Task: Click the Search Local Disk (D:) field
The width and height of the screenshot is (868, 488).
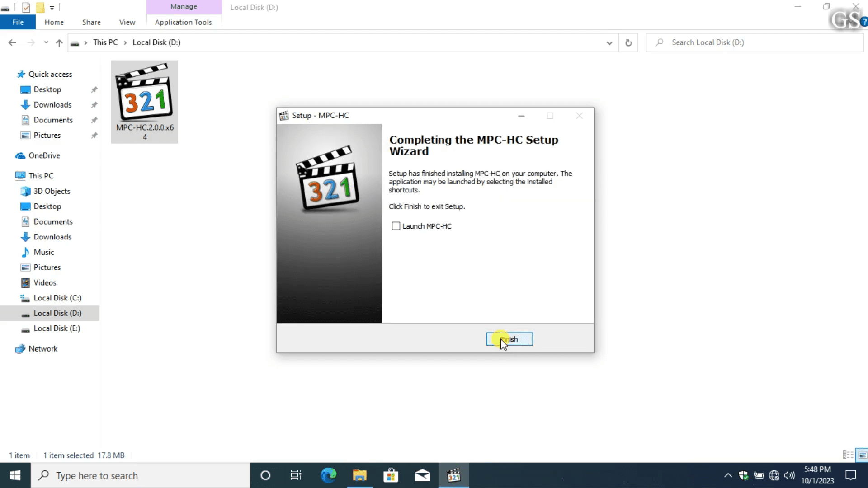Action: coord(755,42)
